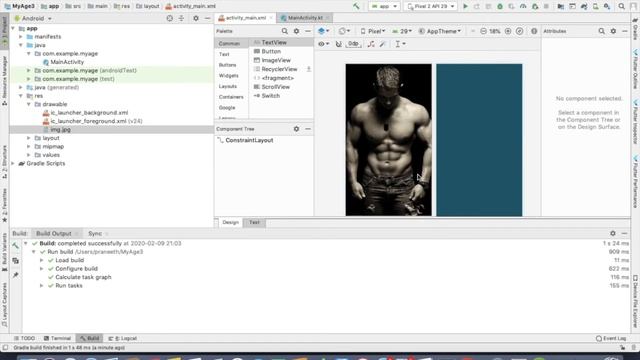Image resolution: width=640 pixels, height=360 pixels.
Task: Click the zoom-to-fit icon
Action: coord(519,31)
